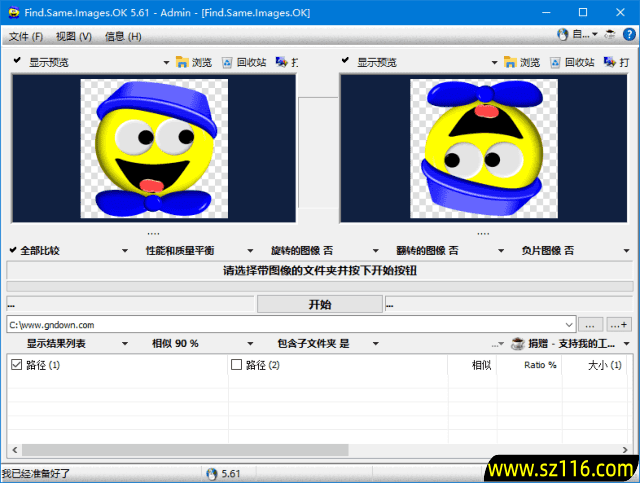This screenshot has width=640, height=483.
Task: Click the ... browse folder button
Action: [x=590, y=325]
